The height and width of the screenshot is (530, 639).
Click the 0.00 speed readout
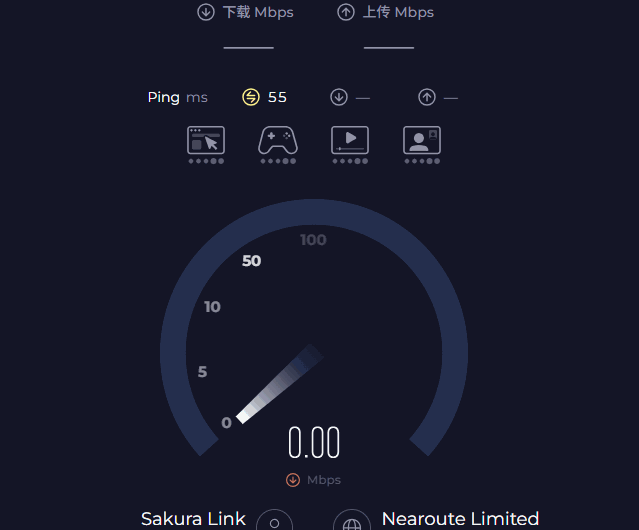point(314,443)
